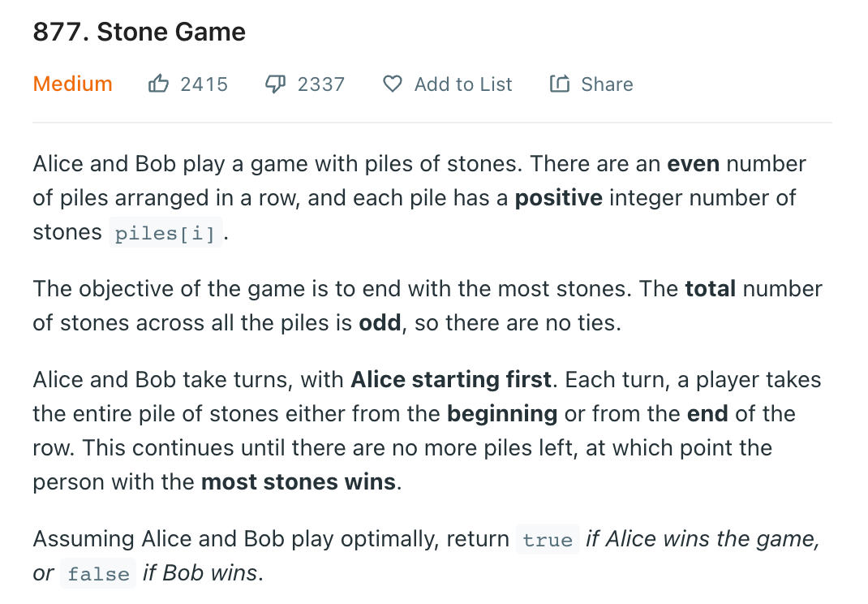
Task: Click the bold word beginning
Action: click(x=502, y=414)
